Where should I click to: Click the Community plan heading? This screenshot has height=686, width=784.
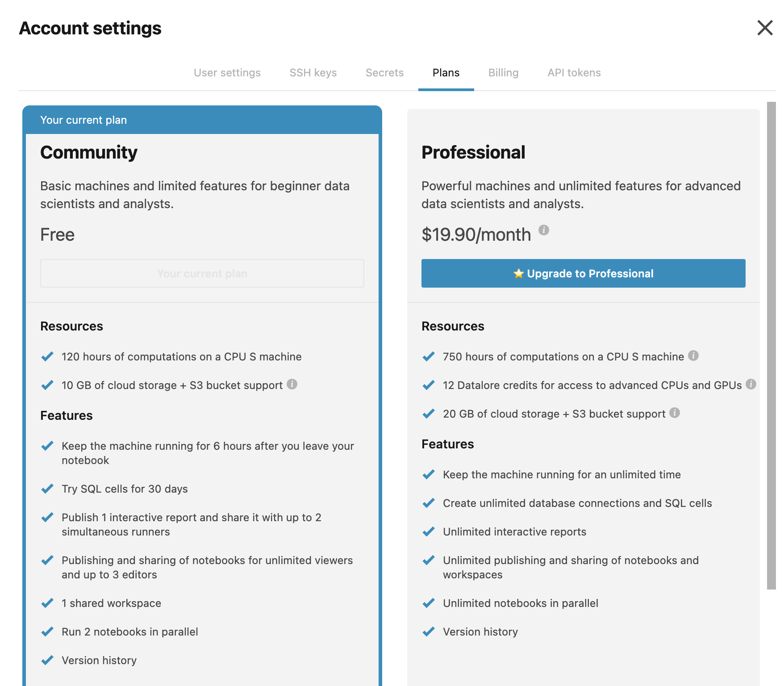[x=89, y=152]
